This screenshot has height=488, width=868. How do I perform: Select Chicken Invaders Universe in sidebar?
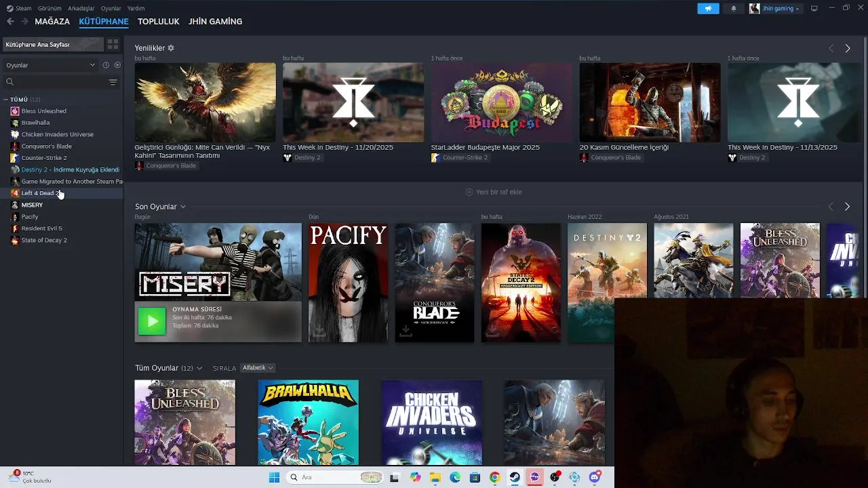[57, 134]
